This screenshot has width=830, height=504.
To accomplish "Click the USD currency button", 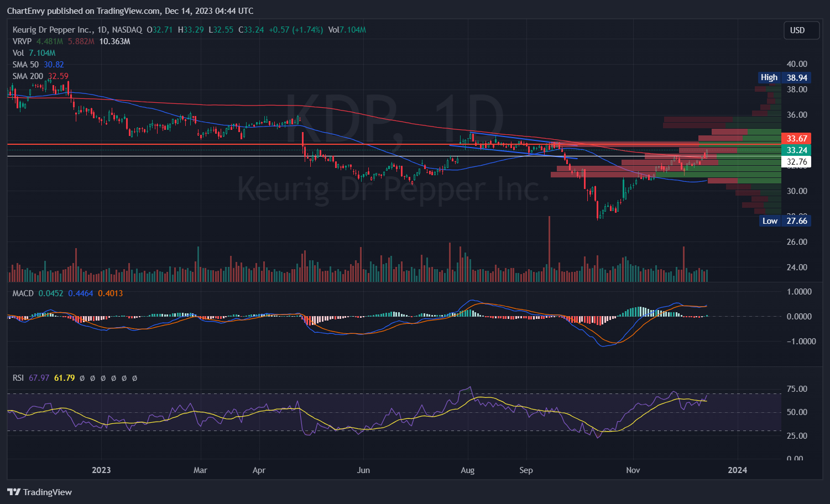I will point(801,30).
